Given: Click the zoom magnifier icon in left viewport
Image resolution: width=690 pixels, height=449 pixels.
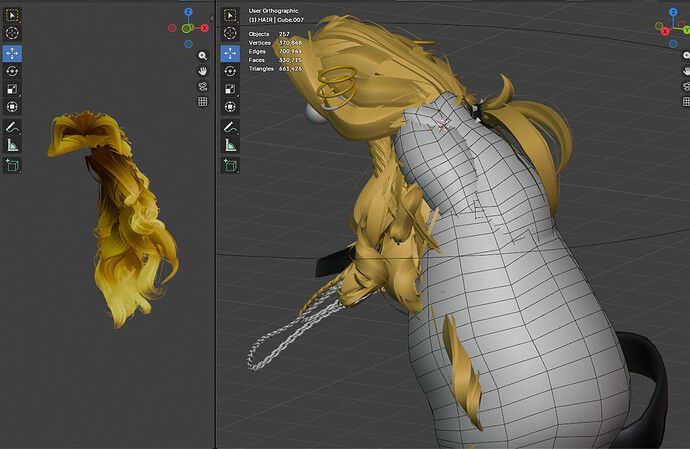Looking at the screenshot, I should (202, 56).
